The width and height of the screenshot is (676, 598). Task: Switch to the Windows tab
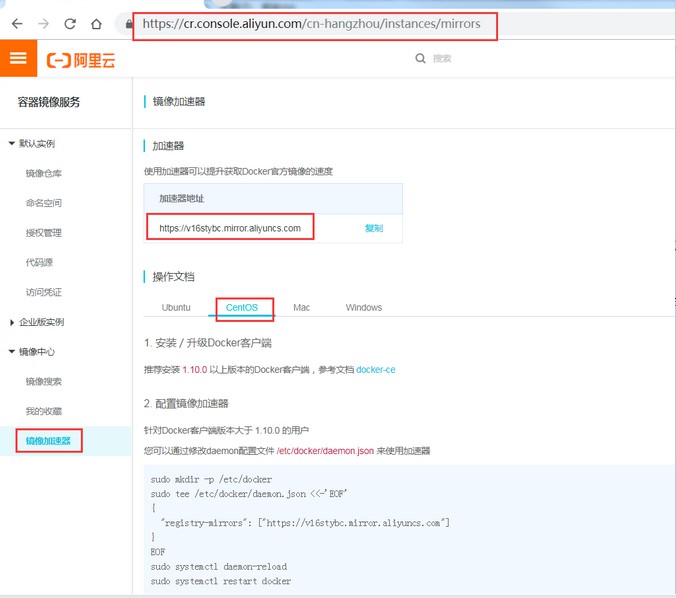[364, 307]
